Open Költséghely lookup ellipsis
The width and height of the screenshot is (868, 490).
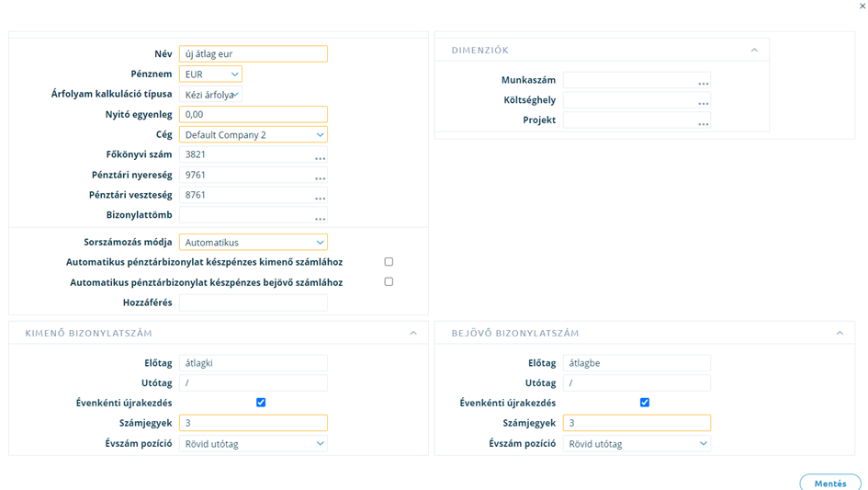(x=703, y=103)
